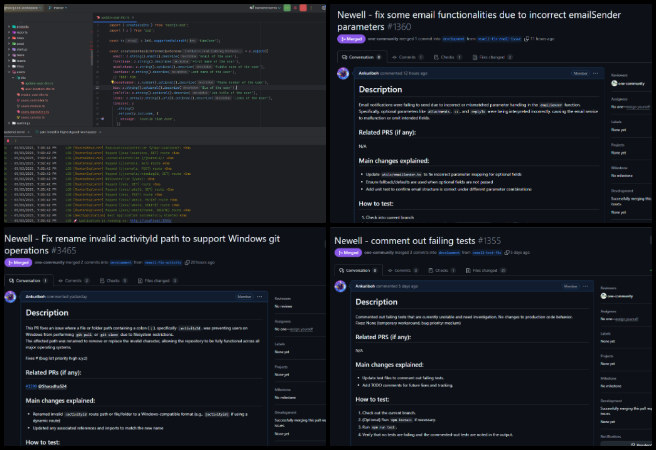The width and height of the screenshot is (656, 450).
Task: Expand the reports folder in the project tree
Action: [9, 32]
